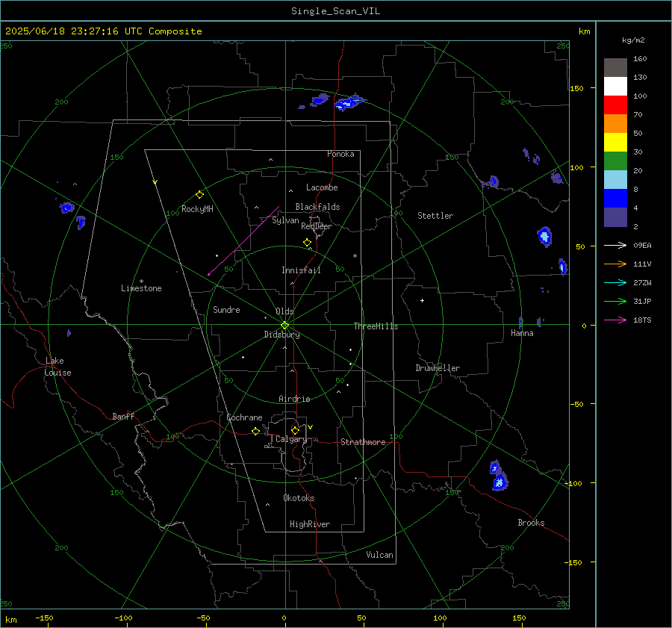Image resolution: width=672 pixels, height=628 pixels.
Task: Click the 2025/06/18 23:27:16 UTC Composite timestamp
Action: (x=103, y=31)
